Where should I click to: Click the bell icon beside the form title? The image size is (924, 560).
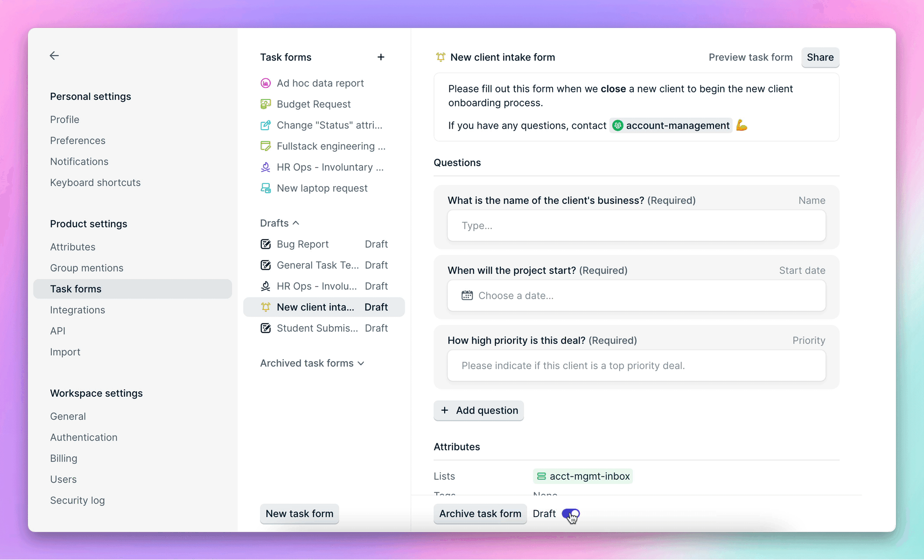coord(441,57)
